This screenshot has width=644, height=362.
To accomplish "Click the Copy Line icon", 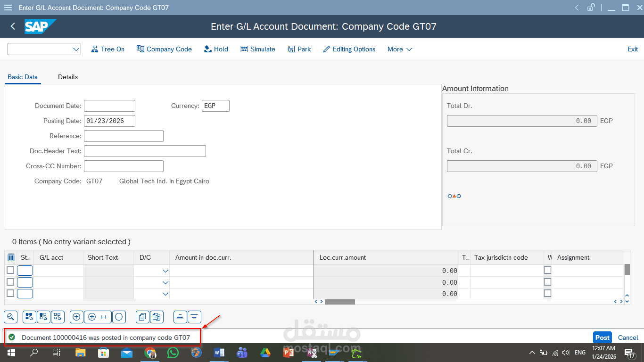I will click(x=142, y=317).
